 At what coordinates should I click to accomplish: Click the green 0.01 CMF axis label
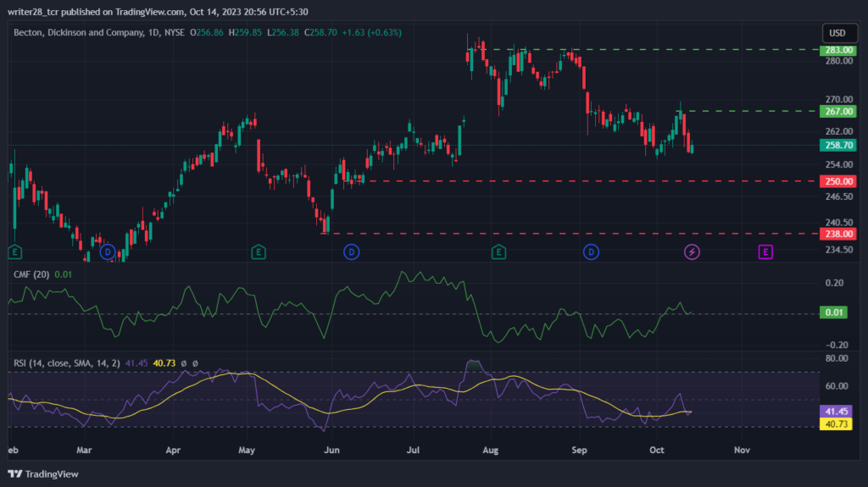[834, 313]
